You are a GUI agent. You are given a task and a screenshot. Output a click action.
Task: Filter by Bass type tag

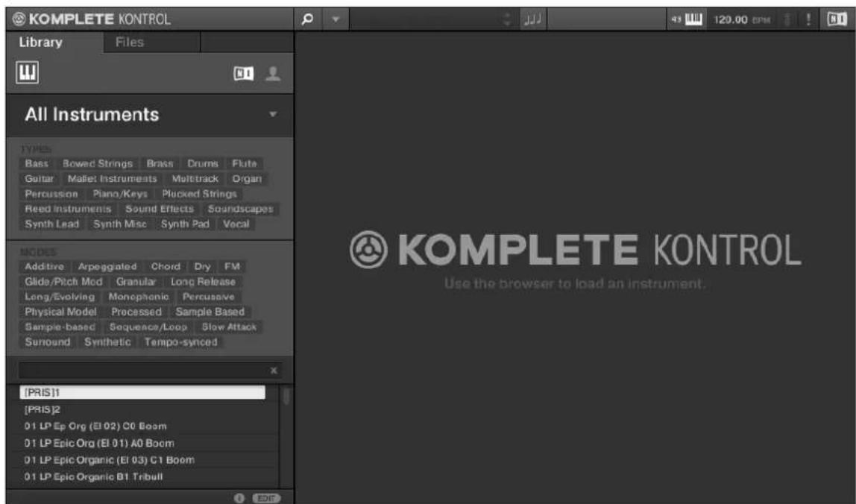(37, 163)
